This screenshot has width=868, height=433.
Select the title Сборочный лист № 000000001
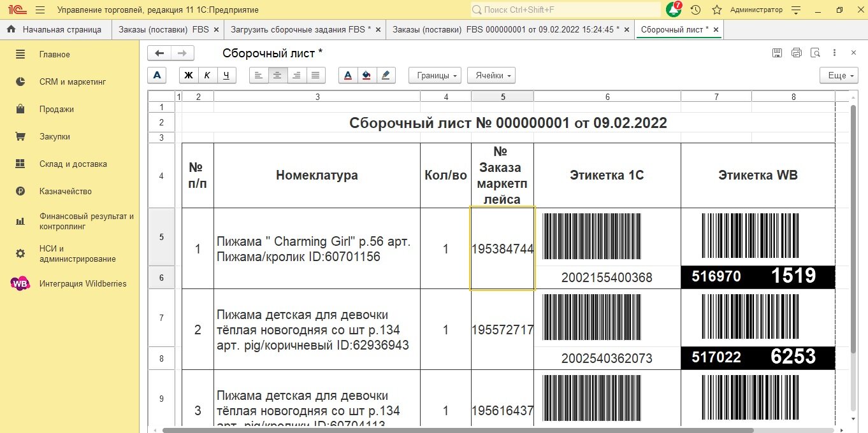508,123
